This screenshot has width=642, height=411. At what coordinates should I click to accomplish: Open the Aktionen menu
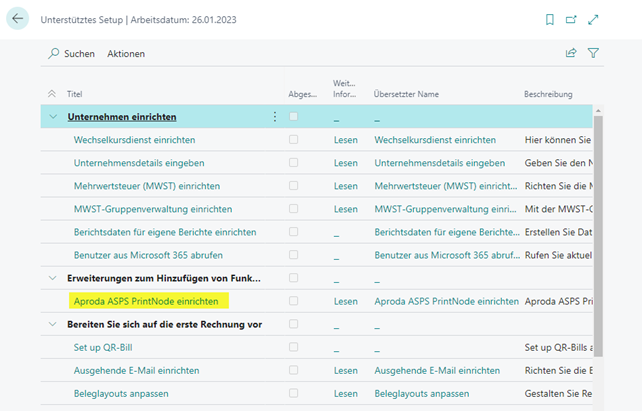(126, 53)
